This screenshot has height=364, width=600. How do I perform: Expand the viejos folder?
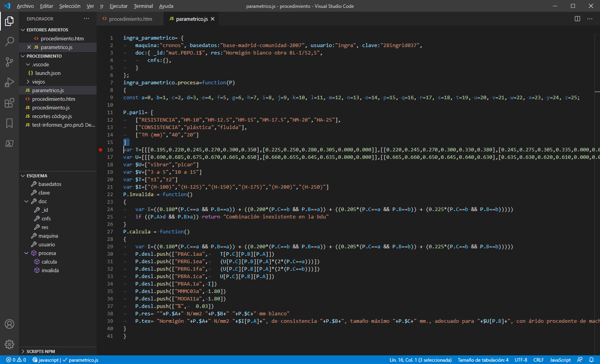38,82
